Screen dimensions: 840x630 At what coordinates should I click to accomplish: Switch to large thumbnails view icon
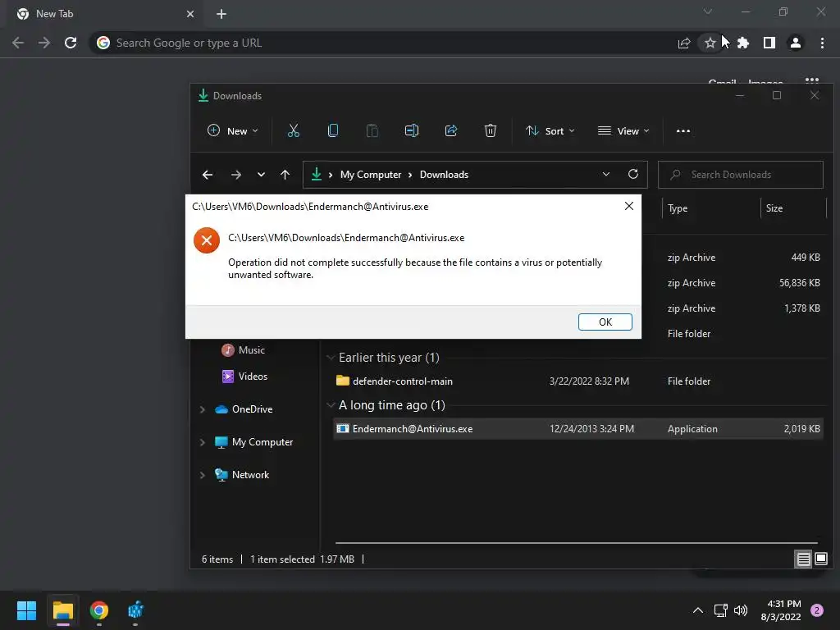pyautogui.click(x=820, y=559)
